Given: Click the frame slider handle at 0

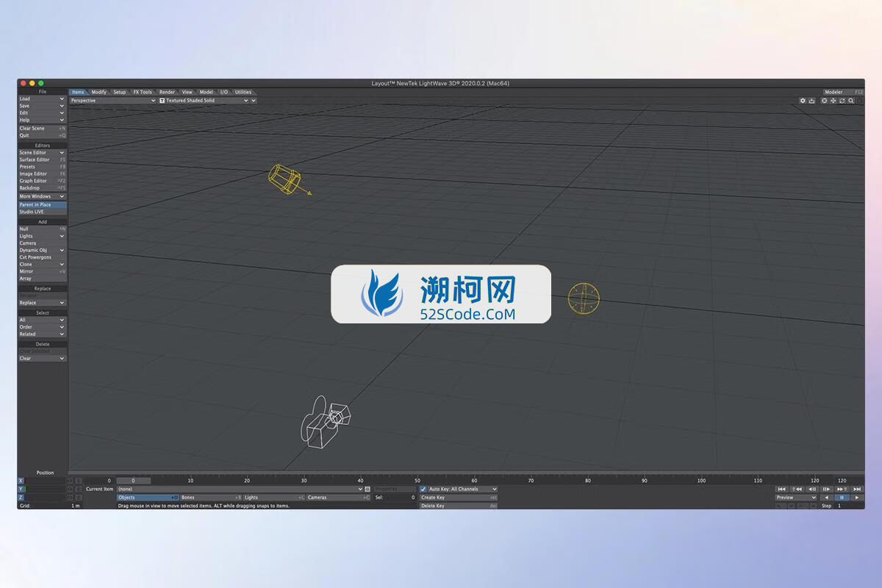Looking at the screenshot, I should [x=134, y=481].
